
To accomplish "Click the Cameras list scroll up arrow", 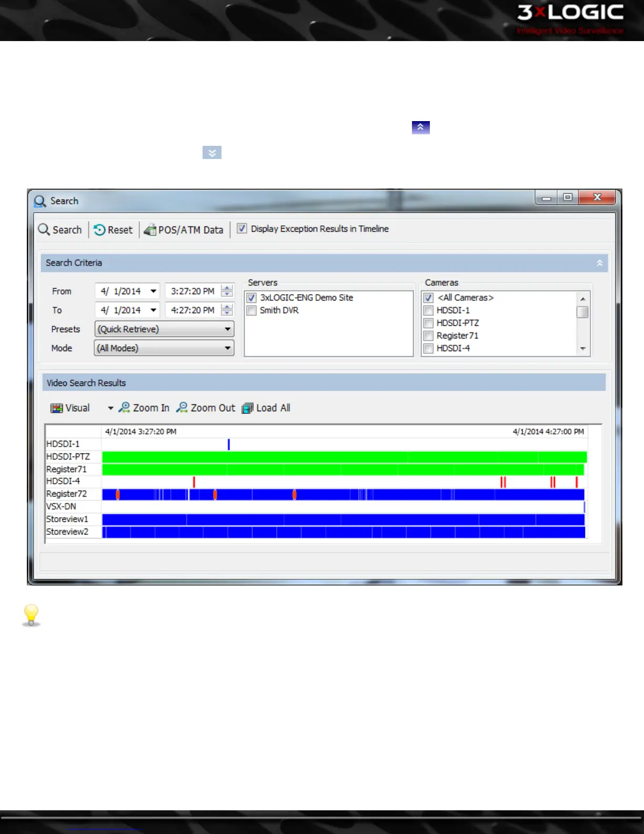I will 582,299.
